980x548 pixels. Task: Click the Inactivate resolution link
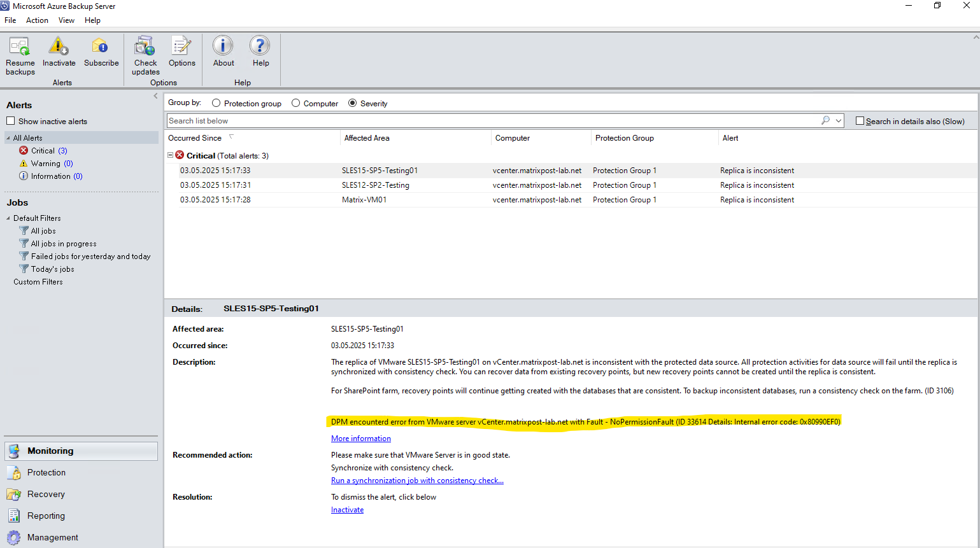347,510
